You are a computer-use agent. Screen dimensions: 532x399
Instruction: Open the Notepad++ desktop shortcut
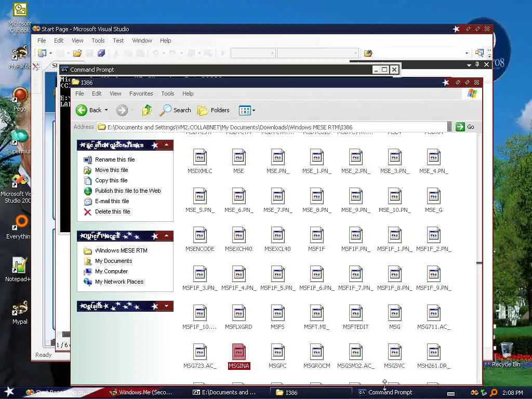(x=18, y=270)
